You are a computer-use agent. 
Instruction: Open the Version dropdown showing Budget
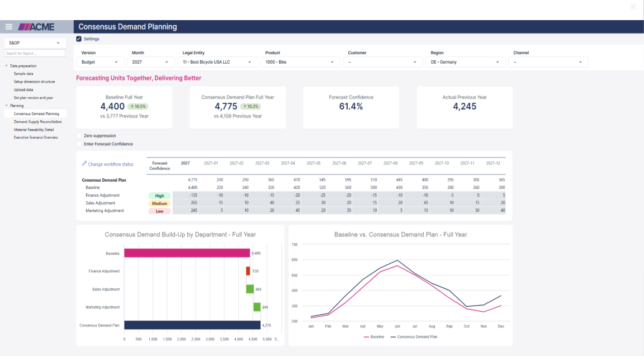[x=100, y=62]
